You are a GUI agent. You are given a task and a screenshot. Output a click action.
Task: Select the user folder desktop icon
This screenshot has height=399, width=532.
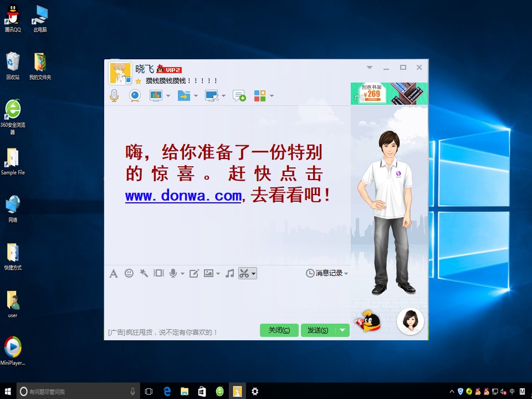(13, 304)
